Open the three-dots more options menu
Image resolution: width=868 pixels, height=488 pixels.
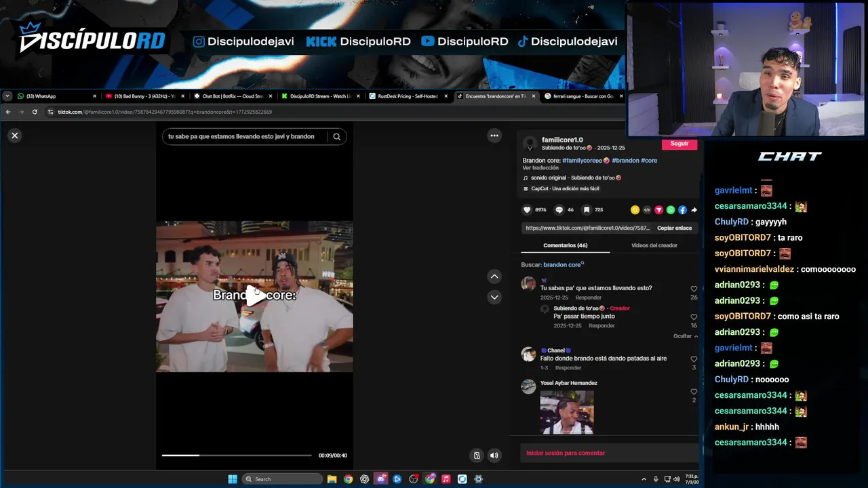pos(494,136)
